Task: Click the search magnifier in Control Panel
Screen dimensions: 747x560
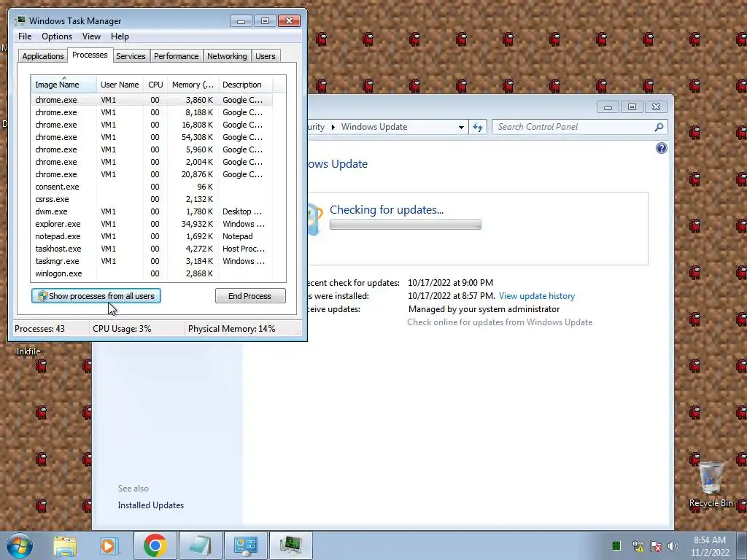Action: click(659, 127)
